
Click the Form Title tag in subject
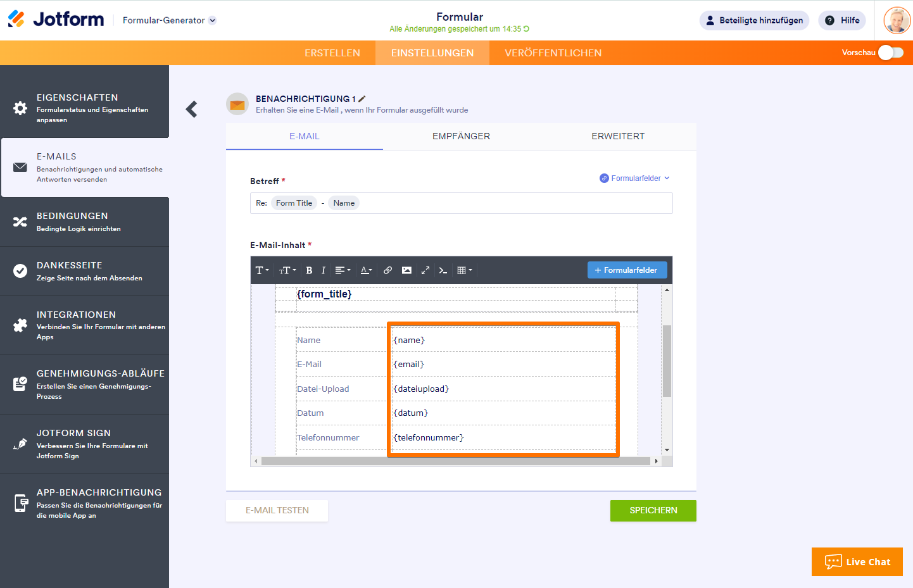click(294, 203)
